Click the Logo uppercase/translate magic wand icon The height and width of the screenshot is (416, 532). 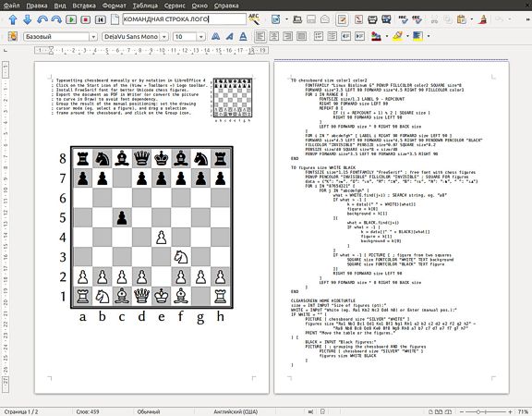254,19
